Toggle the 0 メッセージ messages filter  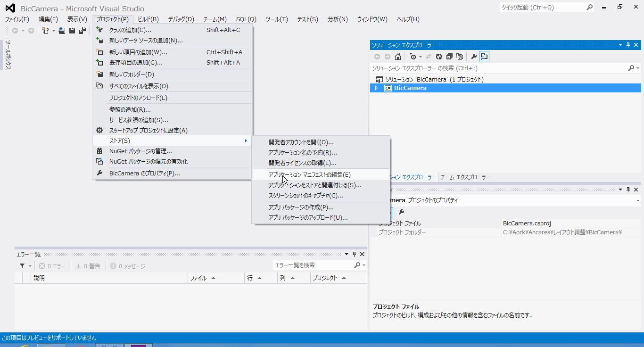coord(127,266)
